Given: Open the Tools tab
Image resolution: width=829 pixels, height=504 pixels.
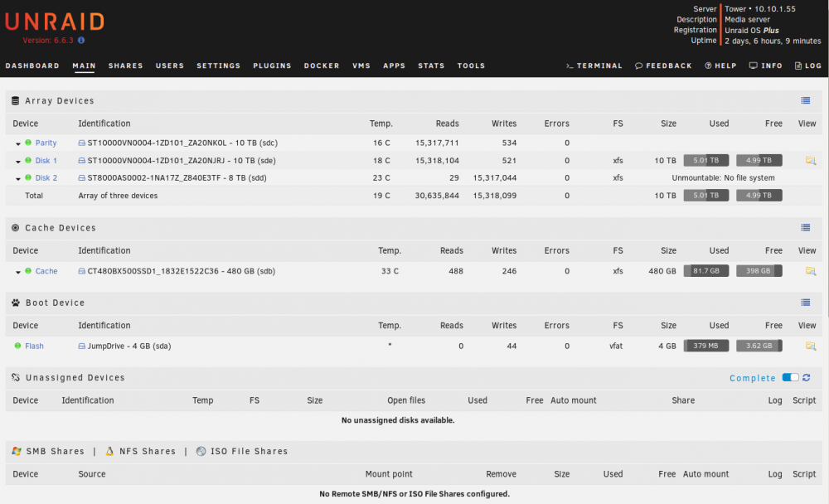Looking at the screenshot, I should 471,65.
